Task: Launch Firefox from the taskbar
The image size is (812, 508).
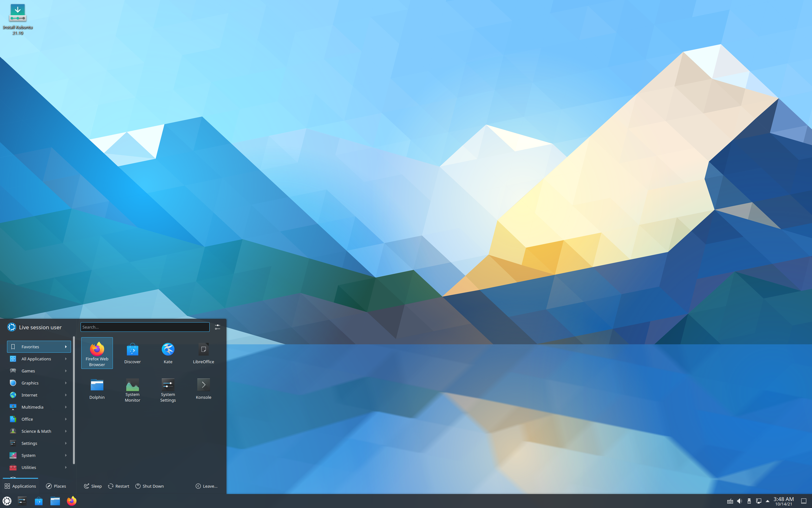Action: 71,501
